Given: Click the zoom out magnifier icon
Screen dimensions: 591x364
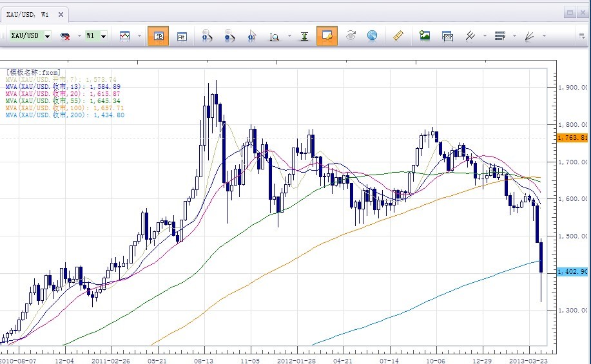Looking at the screenshot, I should pos(229,36).
